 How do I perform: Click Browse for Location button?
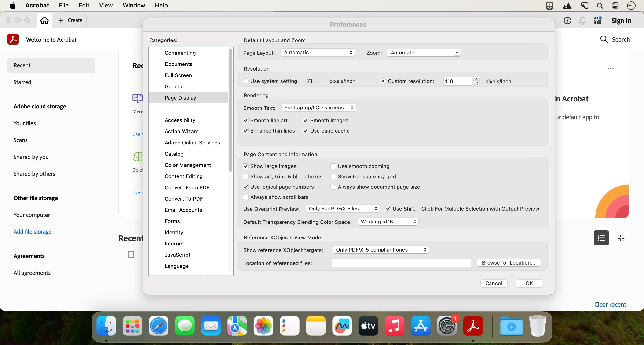pyautogui.click(x=509, y=263)
